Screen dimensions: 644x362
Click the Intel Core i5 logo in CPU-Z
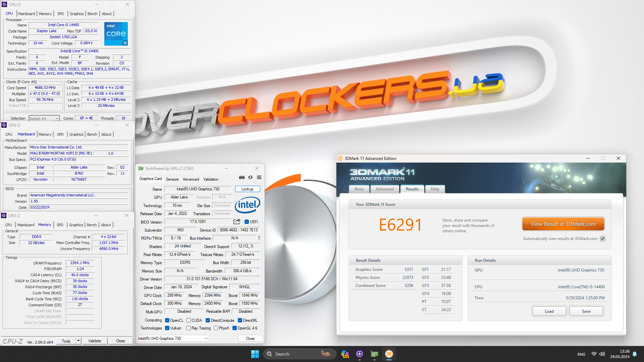(116, 34)
